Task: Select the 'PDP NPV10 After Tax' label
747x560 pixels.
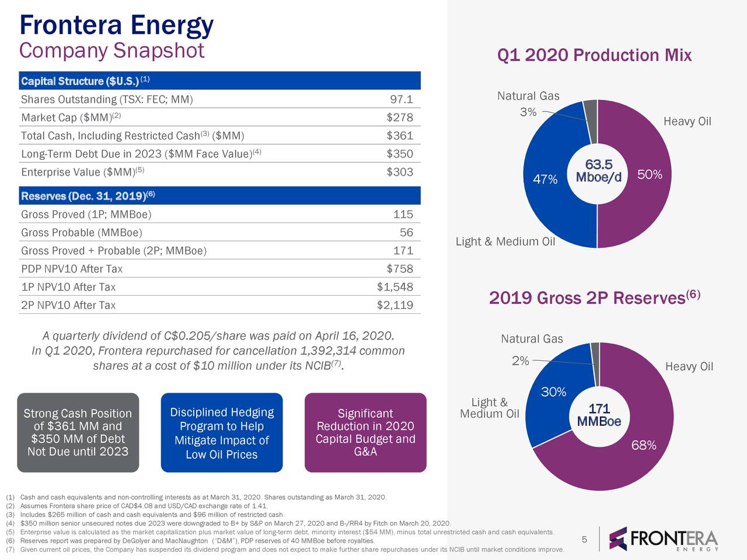Action: (x=72, y=269)
